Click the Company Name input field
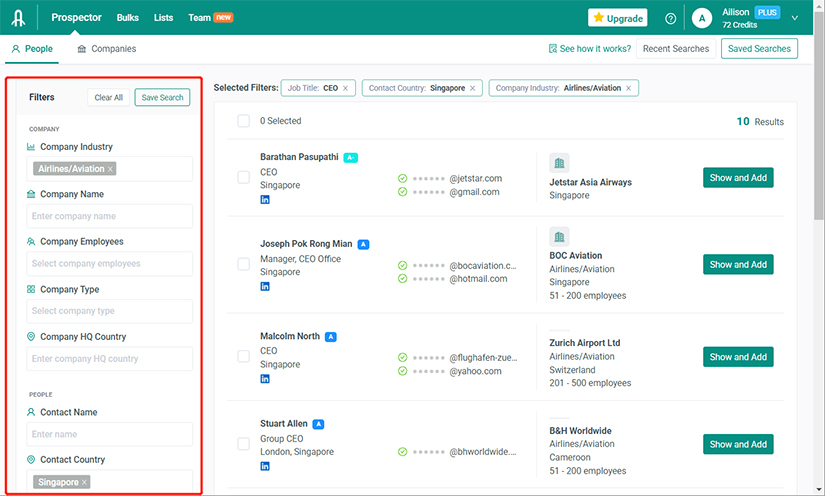 (x=110, y=216)
